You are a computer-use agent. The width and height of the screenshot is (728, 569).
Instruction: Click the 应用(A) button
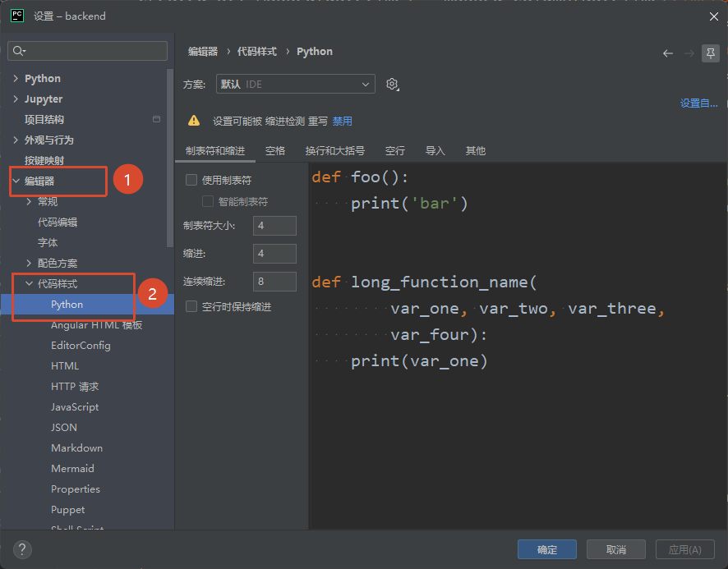click(684, 549)
